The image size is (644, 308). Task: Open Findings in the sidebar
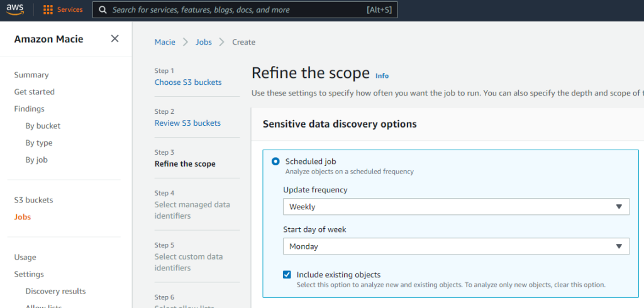29,109
